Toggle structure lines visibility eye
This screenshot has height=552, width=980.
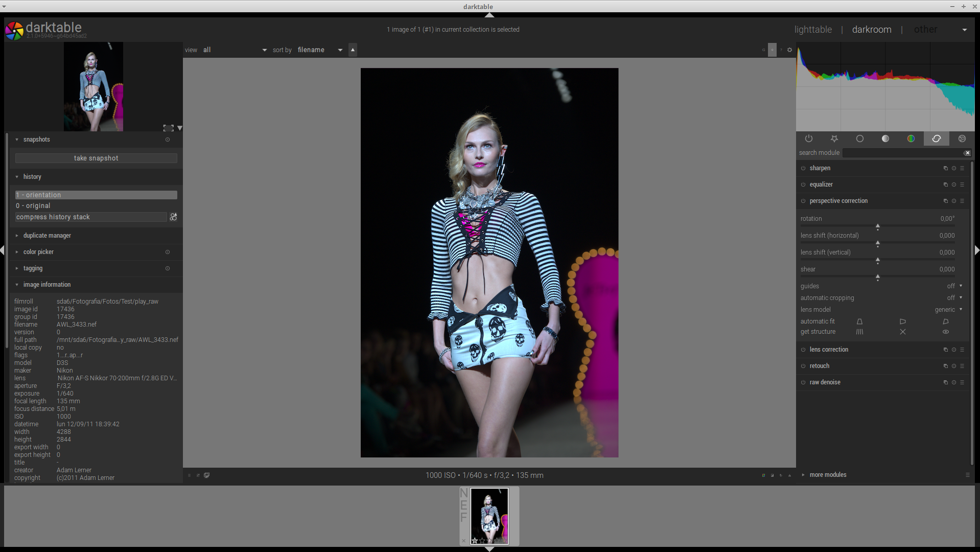pyautogui.click(x=946, y=332)
